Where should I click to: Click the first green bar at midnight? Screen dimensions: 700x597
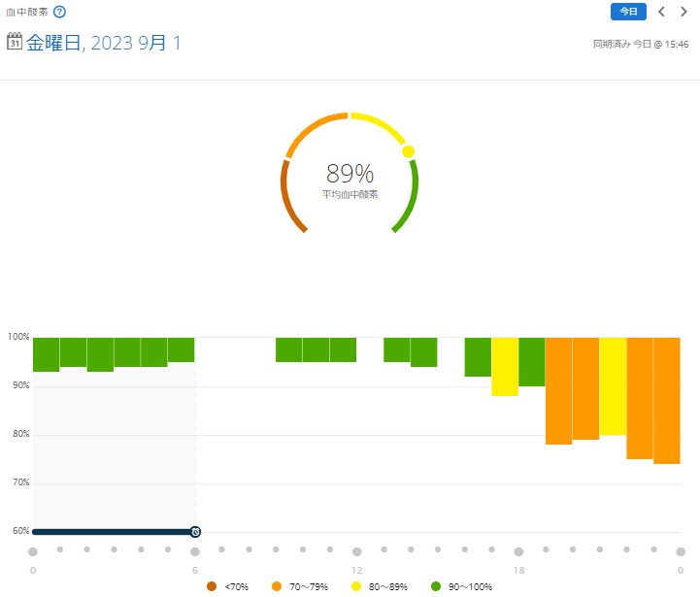pyautogui.click(x=47, y=354)
